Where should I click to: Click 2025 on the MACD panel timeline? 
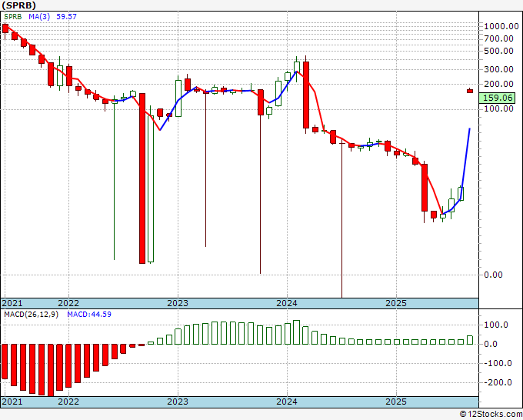click(396, 402)
